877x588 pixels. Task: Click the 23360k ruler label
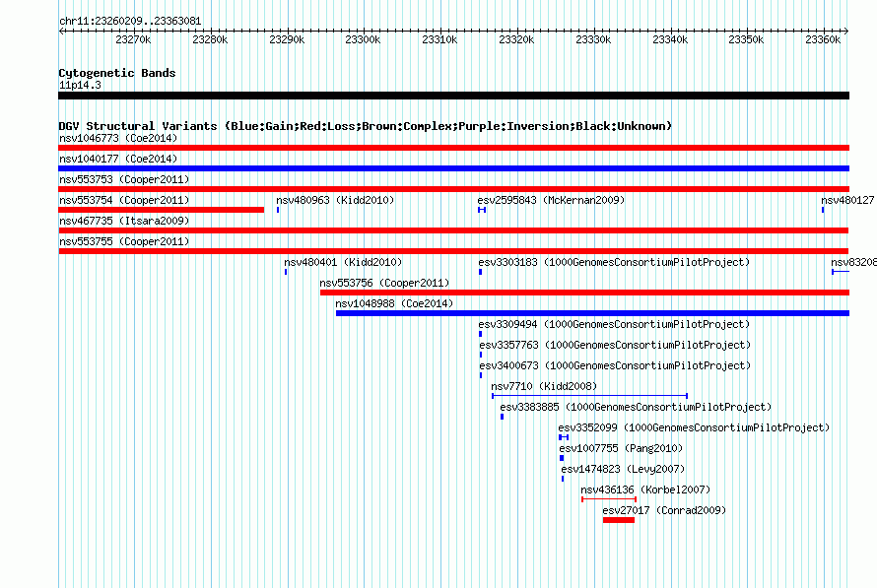823,39
